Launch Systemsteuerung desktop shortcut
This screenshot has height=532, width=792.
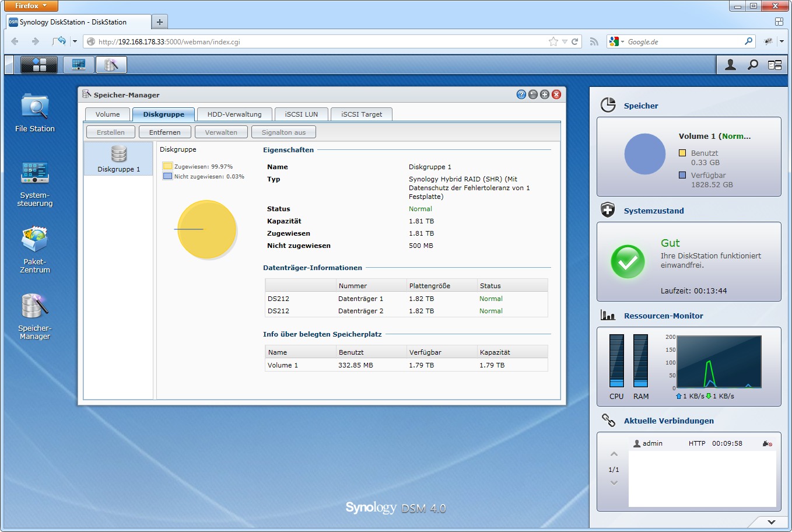35,184
